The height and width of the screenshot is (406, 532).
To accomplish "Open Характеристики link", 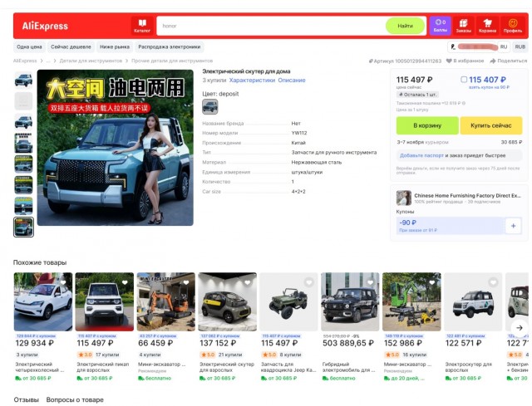I will pyautogui.click(x=252, y=81).
